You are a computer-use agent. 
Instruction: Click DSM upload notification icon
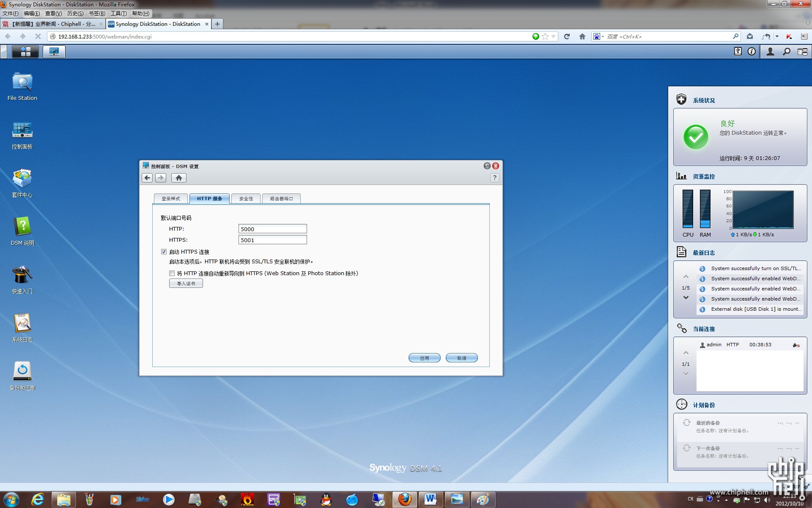738,52
